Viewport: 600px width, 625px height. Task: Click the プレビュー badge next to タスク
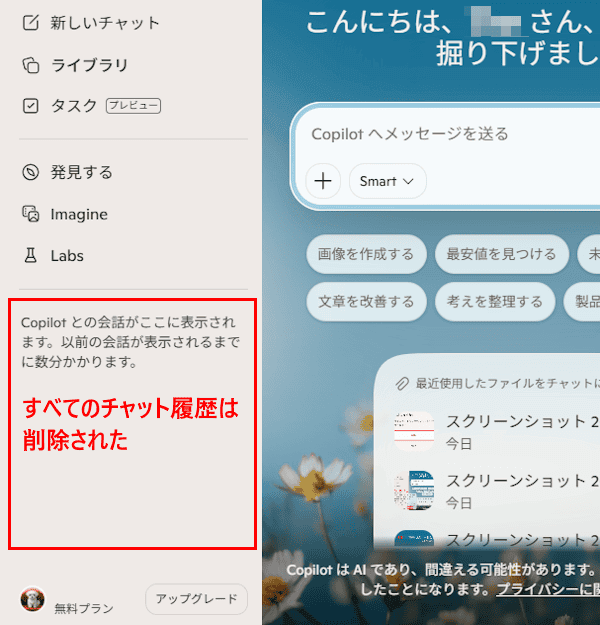[x=133, y=106]
